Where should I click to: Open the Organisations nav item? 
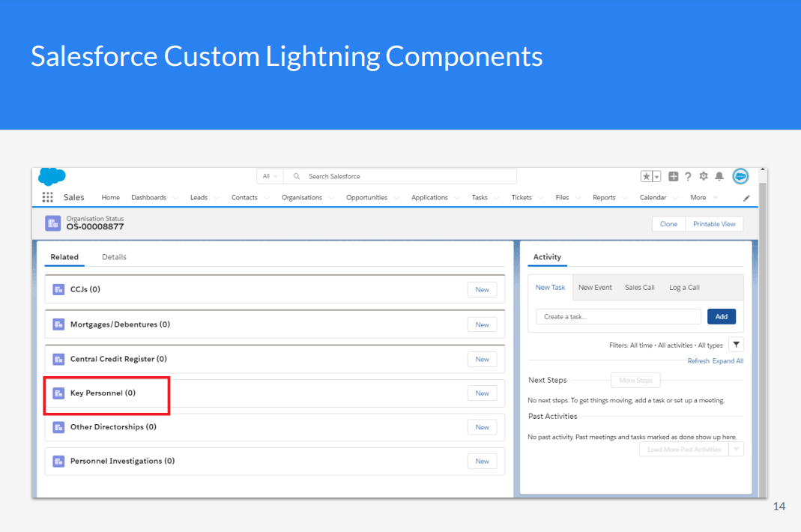[302, 198]
